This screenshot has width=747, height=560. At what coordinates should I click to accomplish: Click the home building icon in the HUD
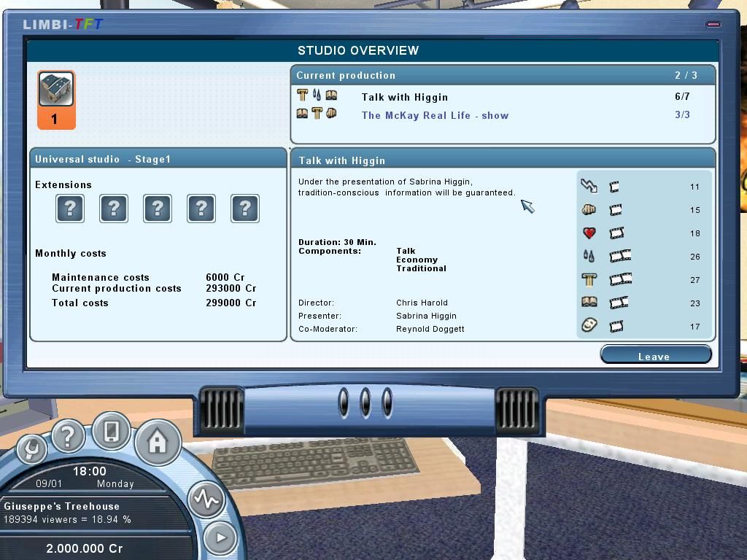point(158,441)
